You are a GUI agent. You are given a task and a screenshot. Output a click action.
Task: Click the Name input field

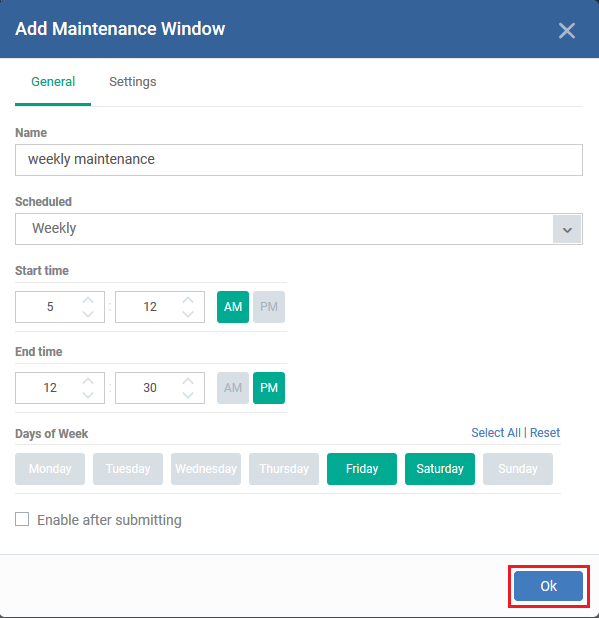tap(299, 160)
